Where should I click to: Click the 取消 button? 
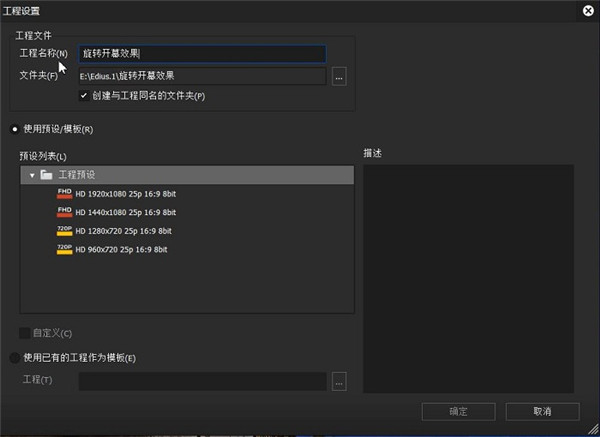coord(542,412)
